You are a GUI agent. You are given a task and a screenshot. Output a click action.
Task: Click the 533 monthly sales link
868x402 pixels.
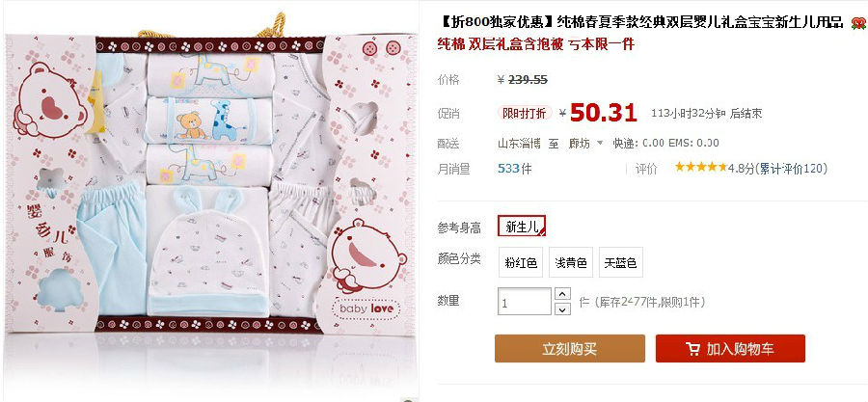click(507, 168)
